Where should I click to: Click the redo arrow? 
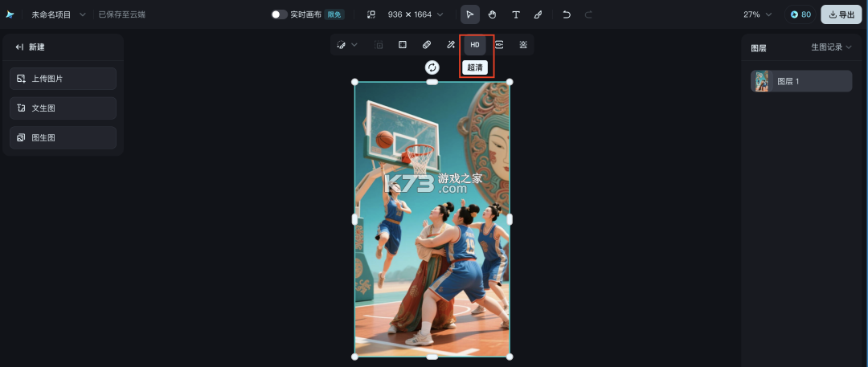[588, 14]
